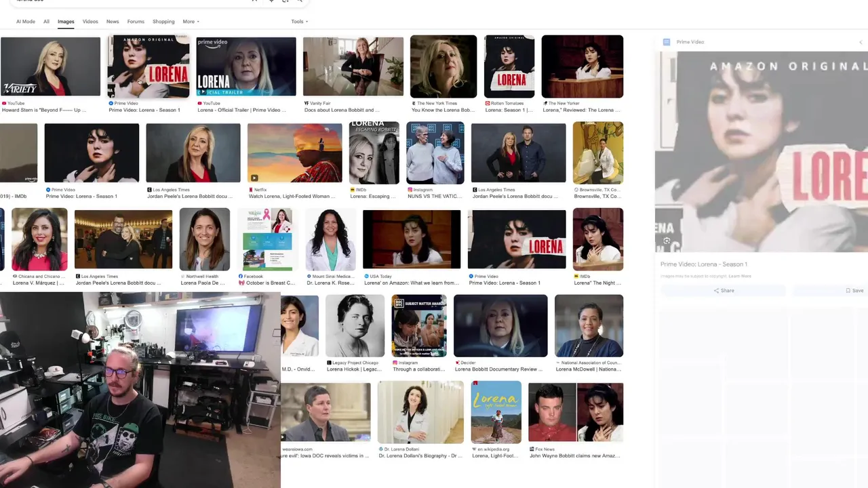Open the Rotten Tomatoes Lorena Season 1 poster
Viewport: 868px width, 488px height.
509,67
